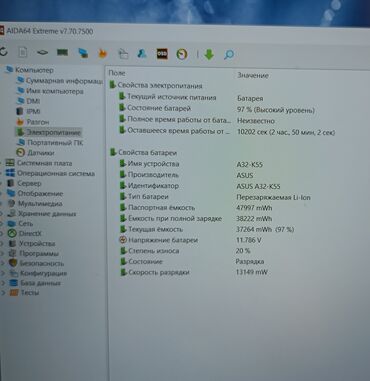The image size is (370, 381).
Task: Open Имя компьютера tree item
Action: (50, 91)
